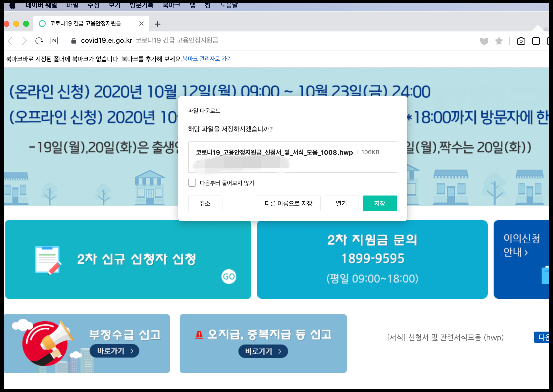
Task: Check the 다음부터 물어보지 않기 checkbox
Action: point(192,183)
